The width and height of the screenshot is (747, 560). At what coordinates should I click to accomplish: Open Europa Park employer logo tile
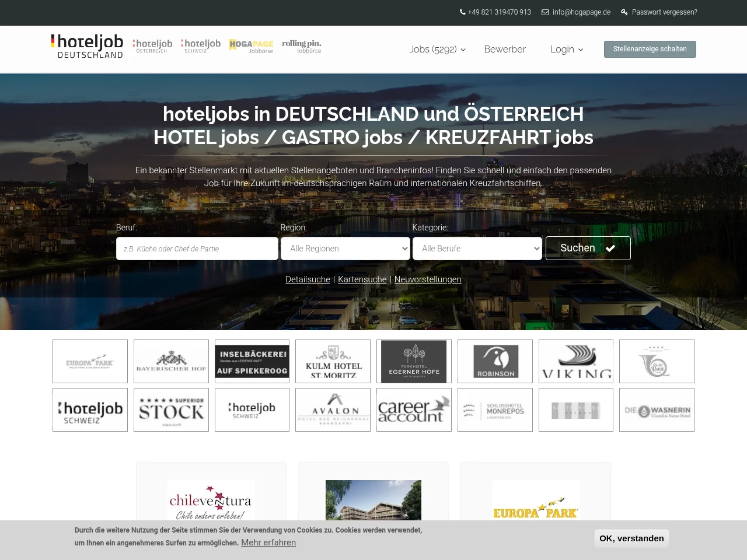[x=90, y=362]
